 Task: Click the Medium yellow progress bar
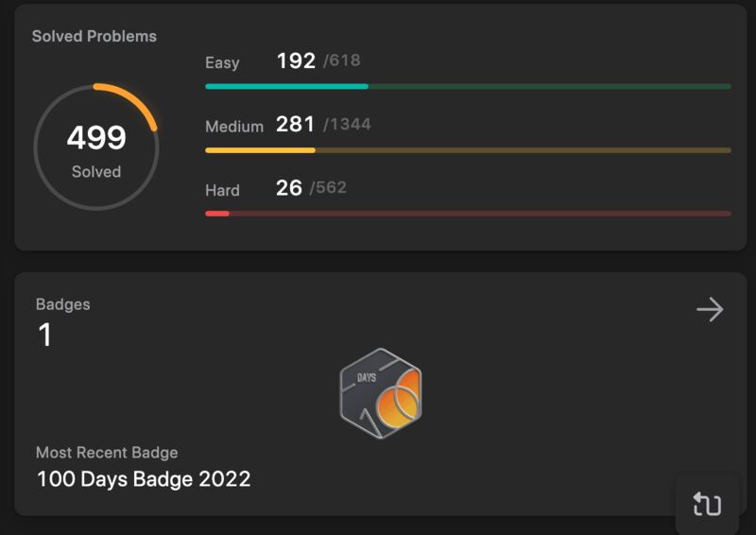coord(468,150)
